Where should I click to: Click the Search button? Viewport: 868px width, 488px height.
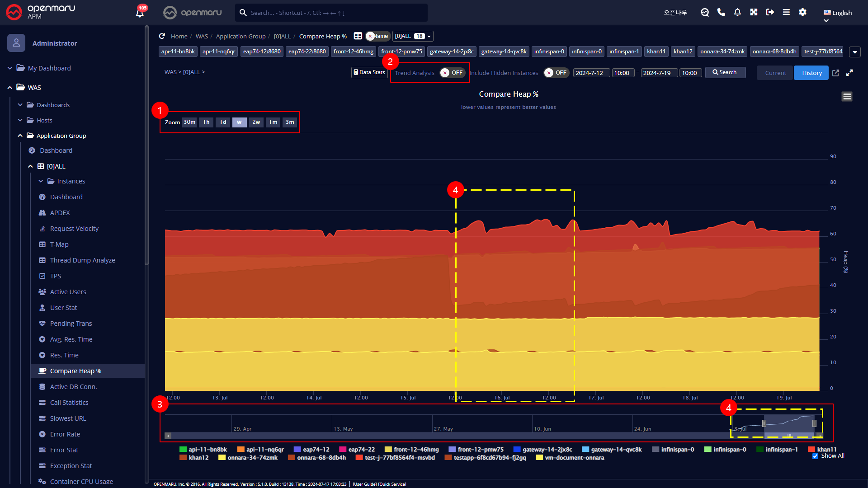click(725, 72)
